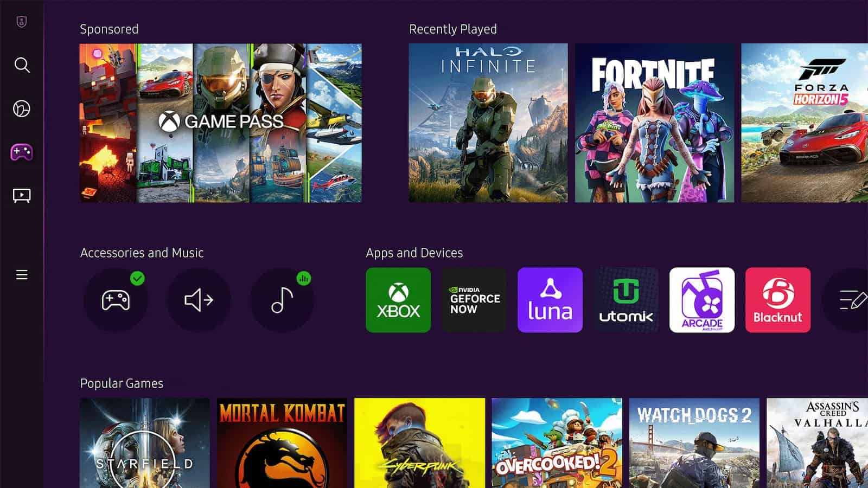Screen dimensions: 868x488
Task: Launch Nvidia GeForce Now app
Action: coord(474,300)
